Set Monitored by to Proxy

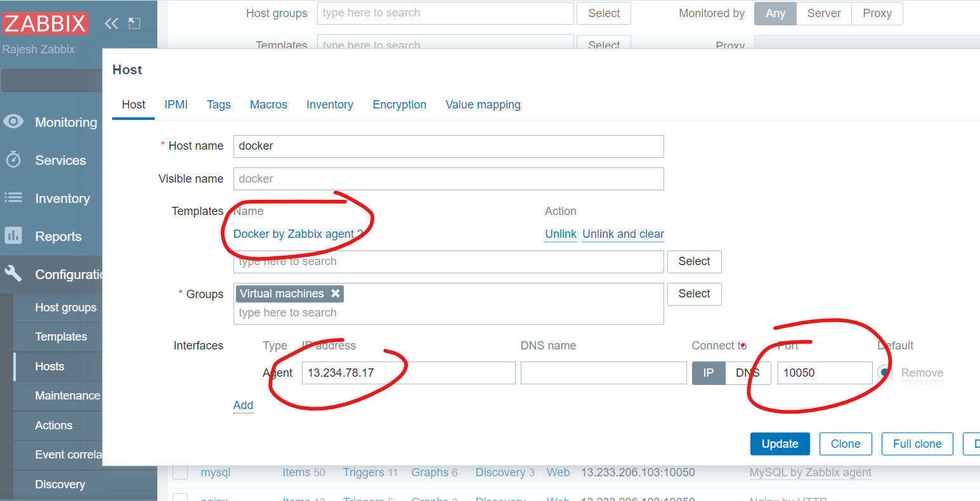click(x=877, y=13)
